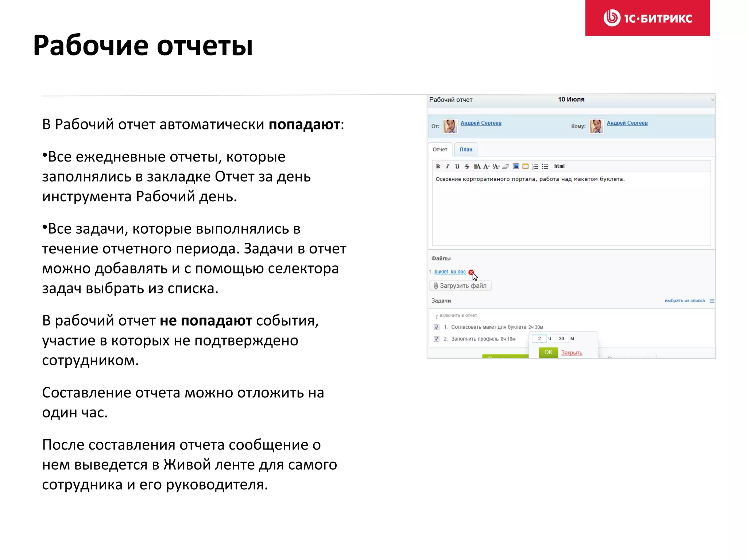Apply italic formatting in report editor

point(448,166)
